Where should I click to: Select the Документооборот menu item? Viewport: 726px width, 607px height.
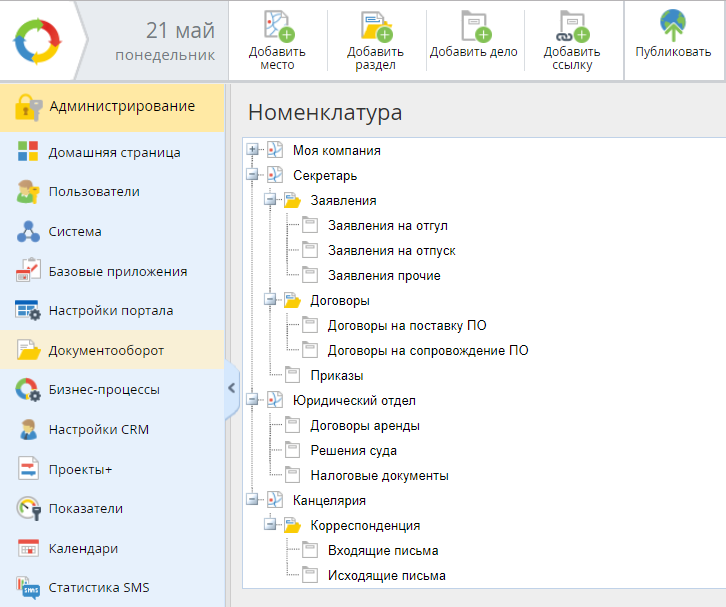[112, 350]
